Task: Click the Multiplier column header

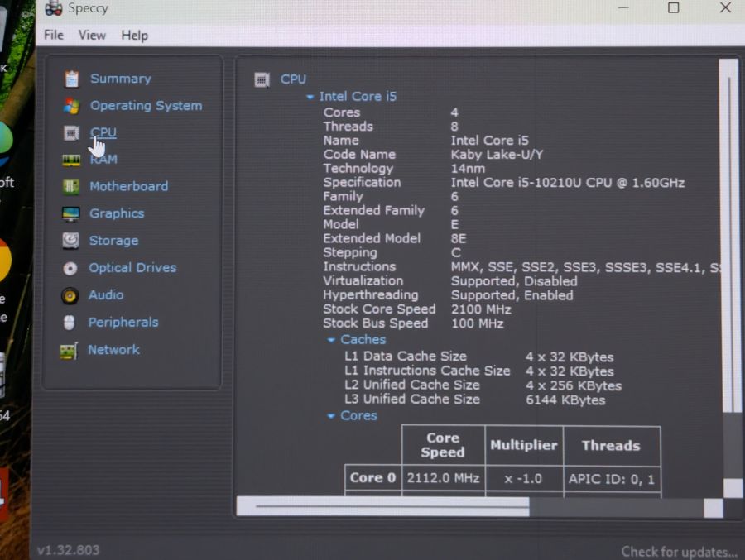Action: click(524, 445)
